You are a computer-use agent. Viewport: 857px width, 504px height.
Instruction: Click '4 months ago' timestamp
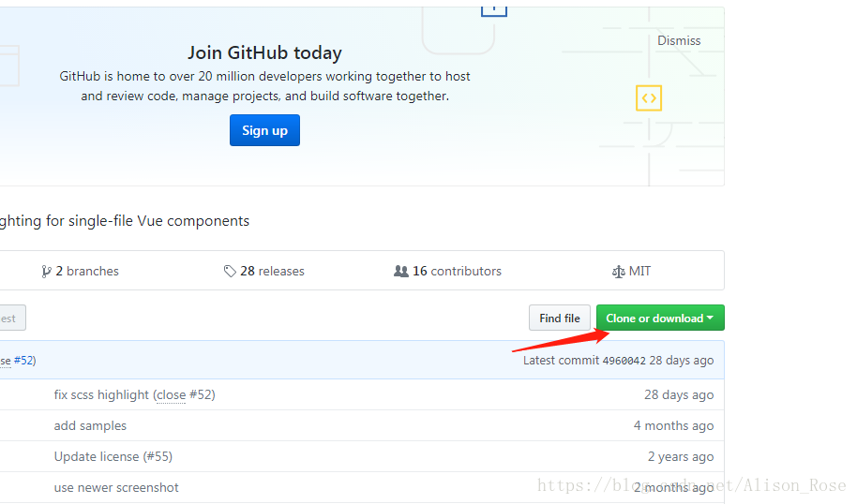pyautogui.click(x=673, y=425)
